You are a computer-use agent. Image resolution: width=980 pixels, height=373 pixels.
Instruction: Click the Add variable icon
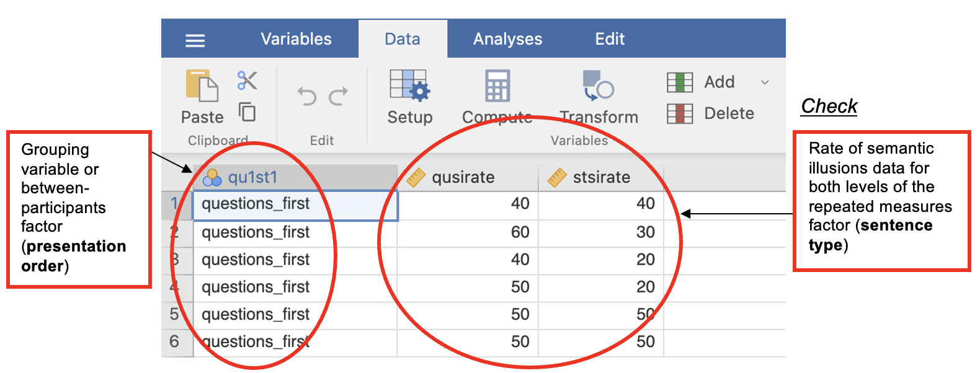pos(680,82)
